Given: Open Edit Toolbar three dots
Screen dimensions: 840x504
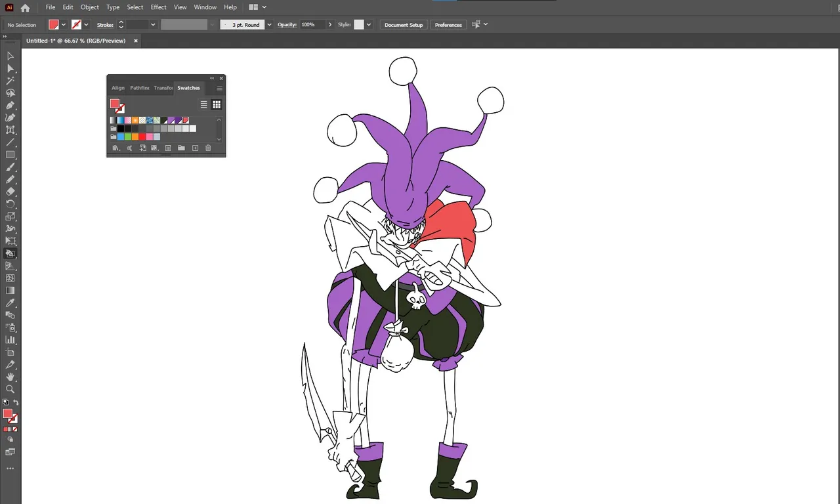Looking at the screenshot, I should click(10, 469).
